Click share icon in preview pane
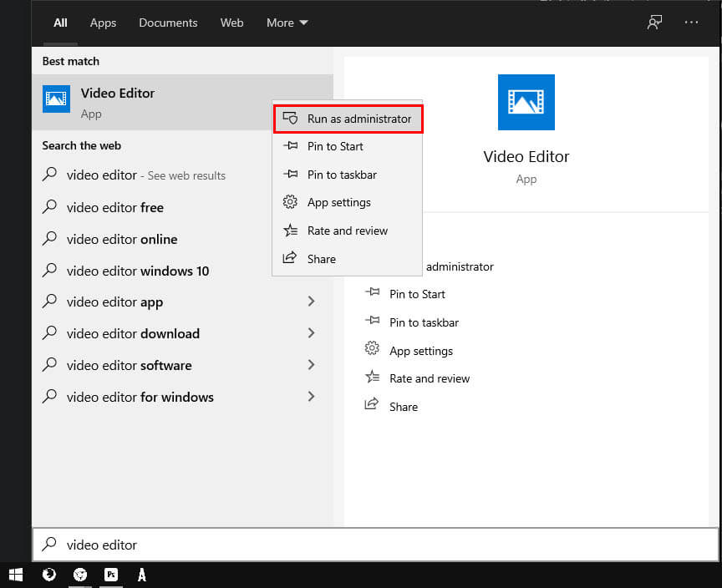The height and width of the screenshot is (588, 722). coord(372,404)
